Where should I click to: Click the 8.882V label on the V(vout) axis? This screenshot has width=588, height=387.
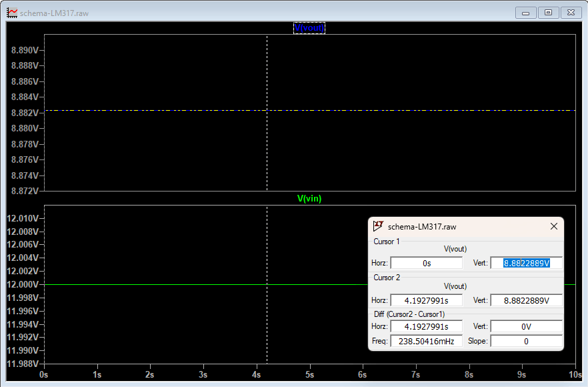(25, 113)
